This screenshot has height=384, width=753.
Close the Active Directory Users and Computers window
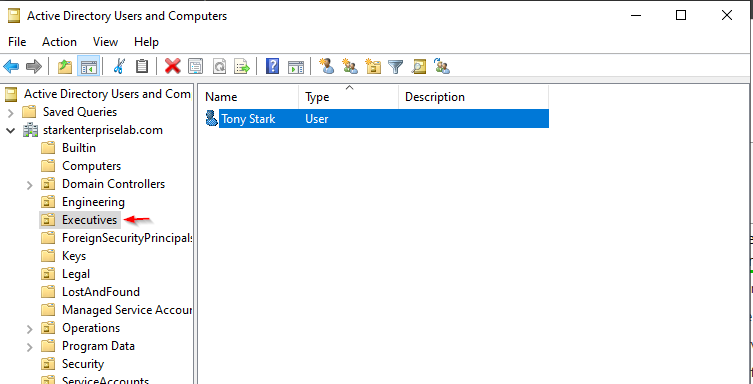[x=727, y=15]
